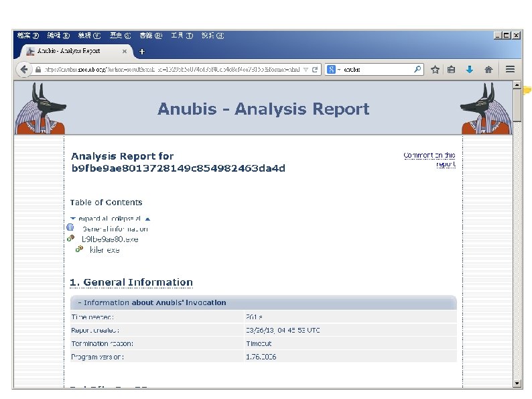The width and height of the screenshot is (532, 399).
Task: Click the padlock site identity icon
Action: pos(38,70)
